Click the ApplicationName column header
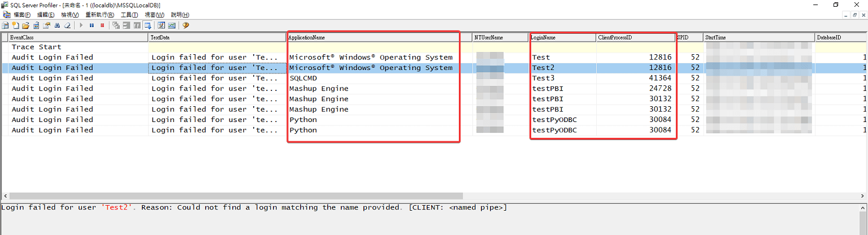Screen dimensions: 868x235 click(373, 37)
